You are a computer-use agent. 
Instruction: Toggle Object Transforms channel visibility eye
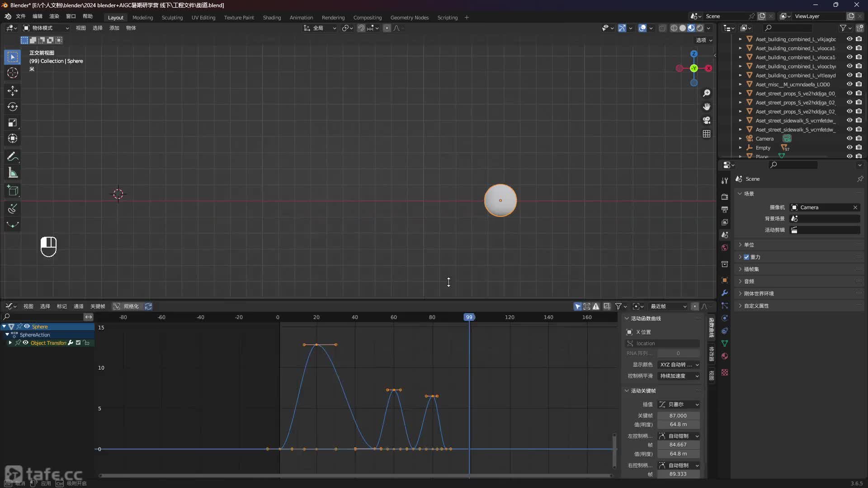click(26, 343)
